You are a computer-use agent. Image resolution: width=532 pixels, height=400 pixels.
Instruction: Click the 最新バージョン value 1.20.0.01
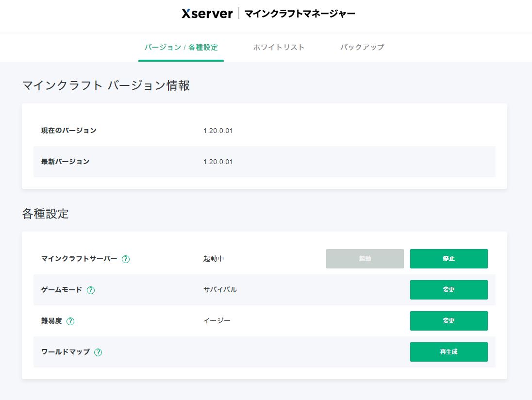coord(218,162)
